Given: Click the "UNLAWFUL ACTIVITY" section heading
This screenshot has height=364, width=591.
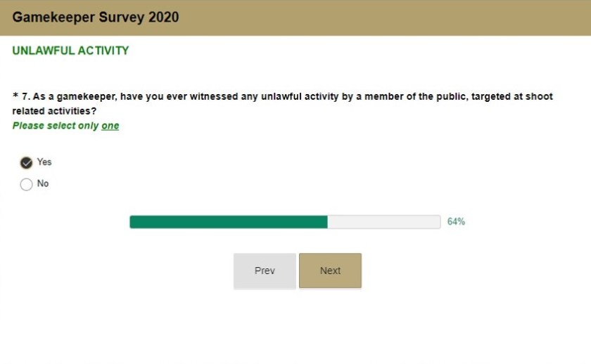Looking at the screenshot, I should (70, 51).
